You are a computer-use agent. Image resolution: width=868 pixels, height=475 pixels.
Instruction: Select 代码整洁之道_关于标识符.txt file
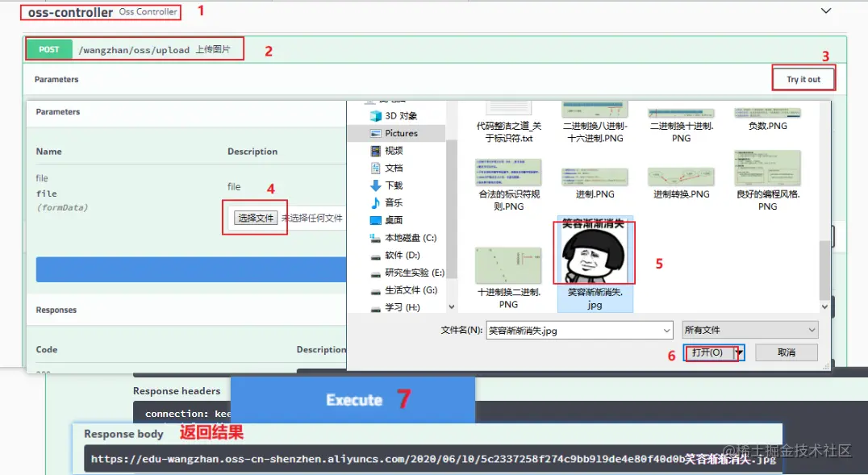508,123
